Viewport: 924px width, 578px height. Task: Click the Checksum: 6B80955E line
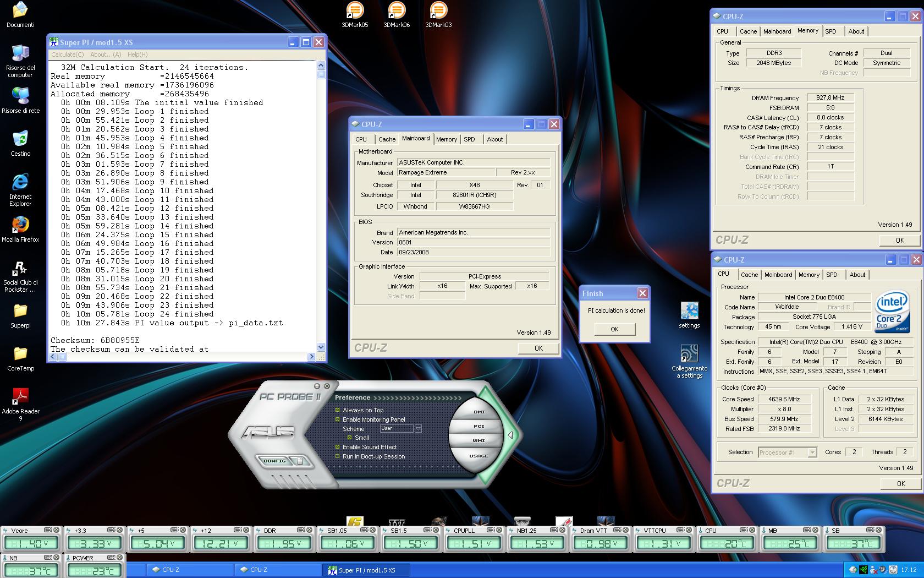(95, 340)
